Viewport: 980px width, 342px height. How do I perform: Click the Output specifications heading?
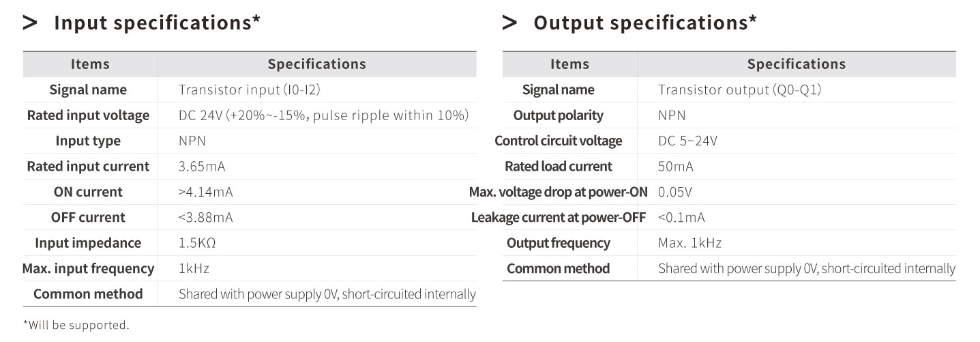coord(645,23)
